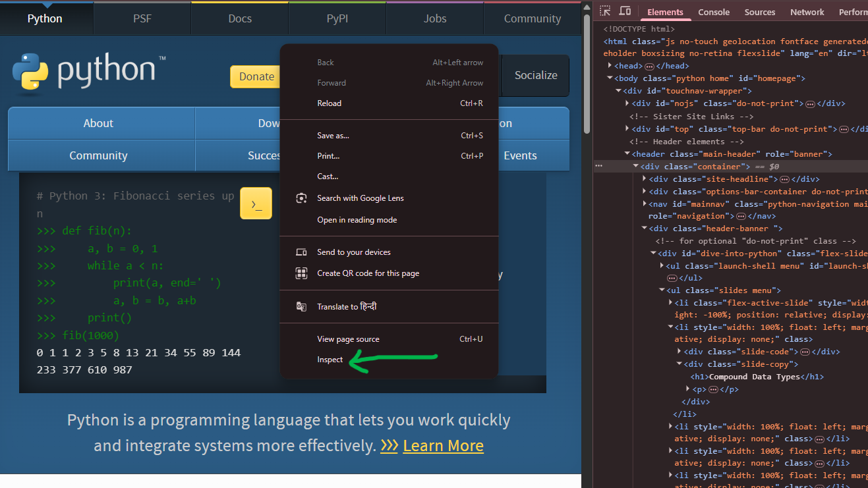Toggle the device toolbar in DevTools
The width and height of the screenshot is (868, 488).
624,11
